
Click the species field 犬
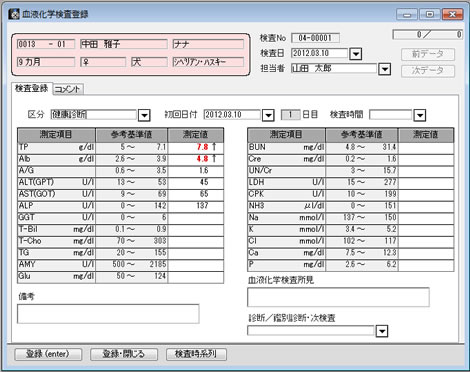pos(149,62)
